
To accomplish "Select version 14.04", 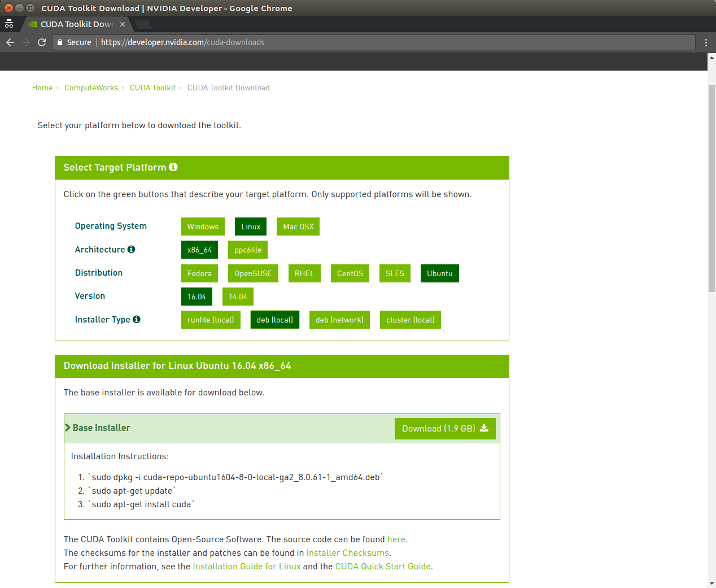I will click(x=238, y=297).
